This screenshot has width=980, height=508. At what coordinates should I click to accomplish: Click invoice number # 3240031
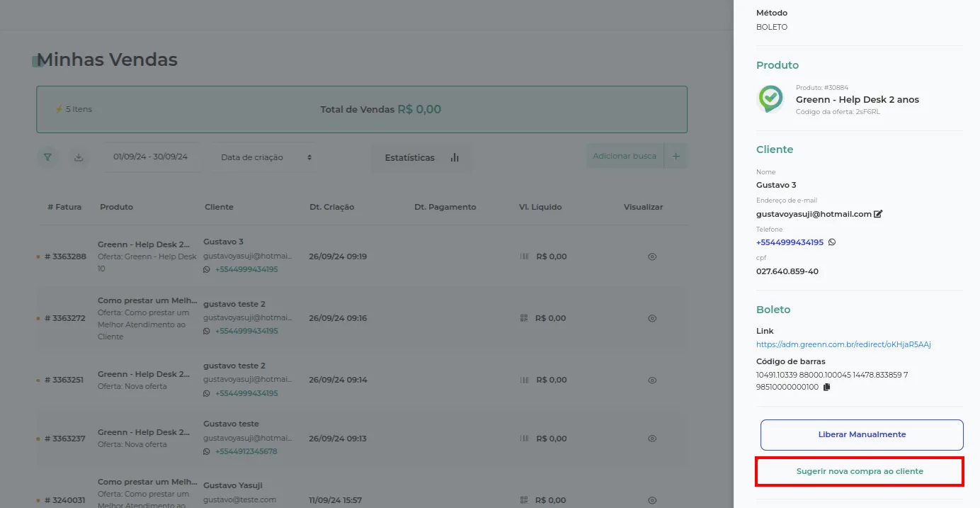click(65, 500)
